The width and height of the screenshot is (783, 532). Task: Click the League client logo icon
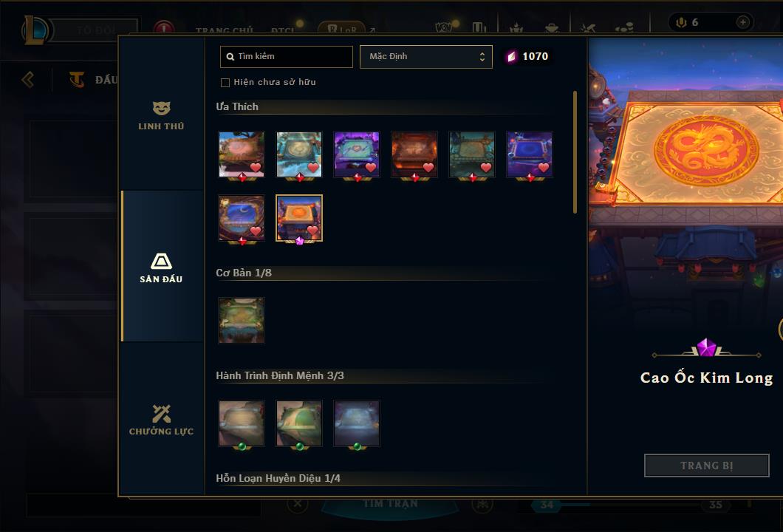click(x=35, y=30)
